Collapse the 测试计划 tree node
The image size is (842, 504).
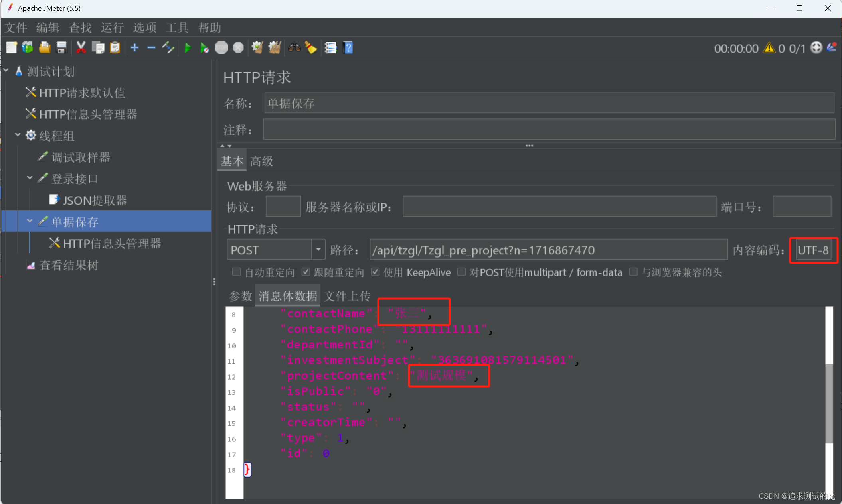click(6, 71)
